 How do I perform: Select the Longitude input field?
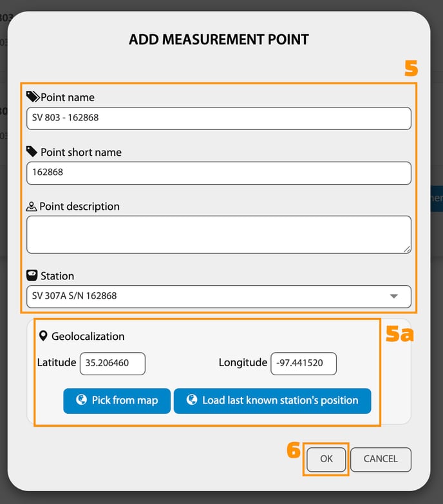[303, 363]
